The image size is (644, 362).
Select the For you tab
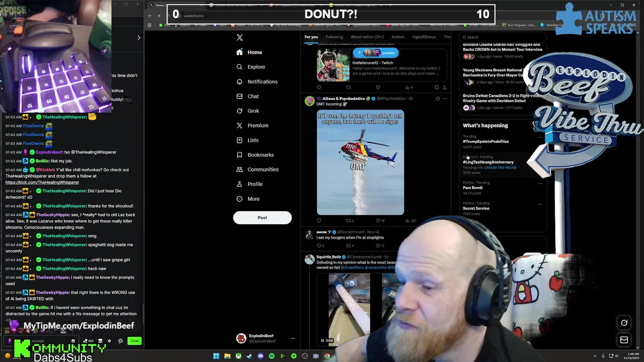click(x=311, y=37)
